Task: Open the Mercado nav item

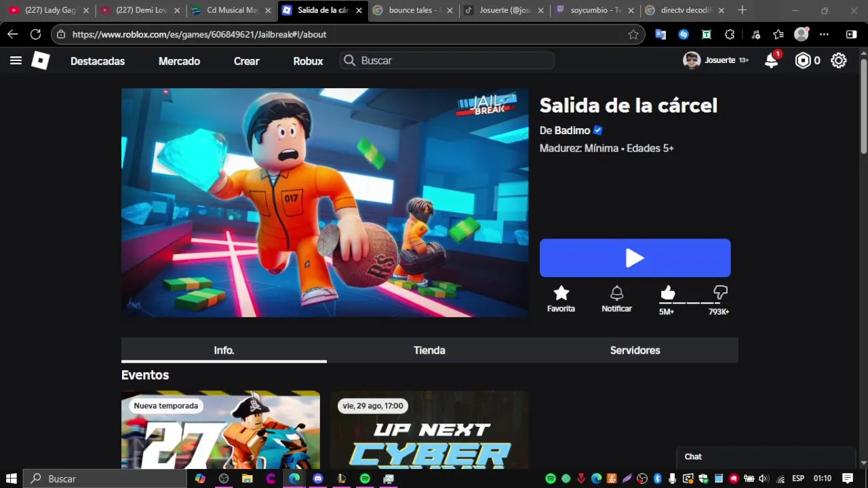Action: 179,61
